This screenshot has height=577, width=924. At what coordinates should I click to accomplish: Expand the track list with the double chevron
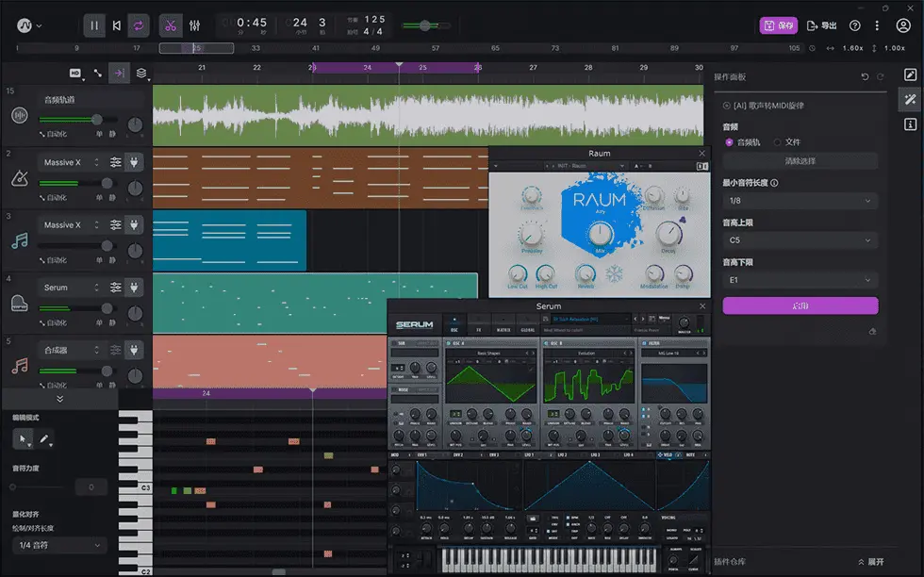tap(59, 399)
